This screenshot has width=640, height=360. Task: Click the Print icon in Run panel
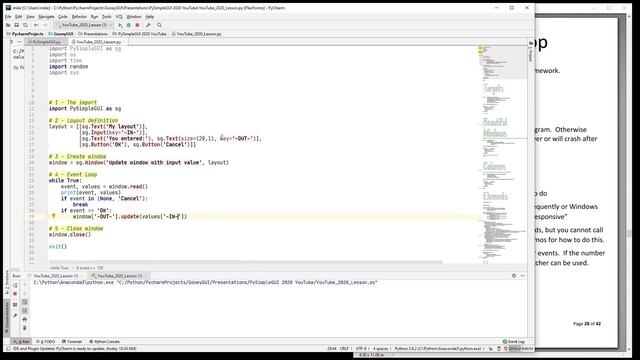coord(24,319)
